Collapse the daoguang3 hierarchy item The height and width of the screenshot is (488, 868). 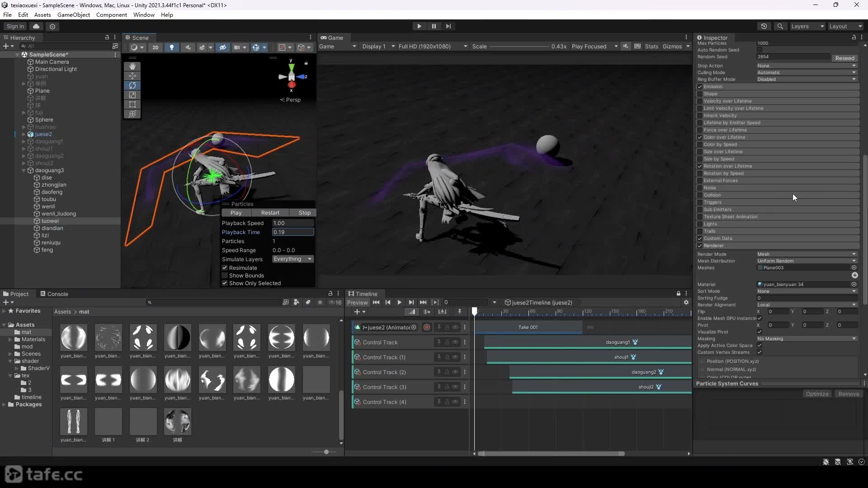24,170
